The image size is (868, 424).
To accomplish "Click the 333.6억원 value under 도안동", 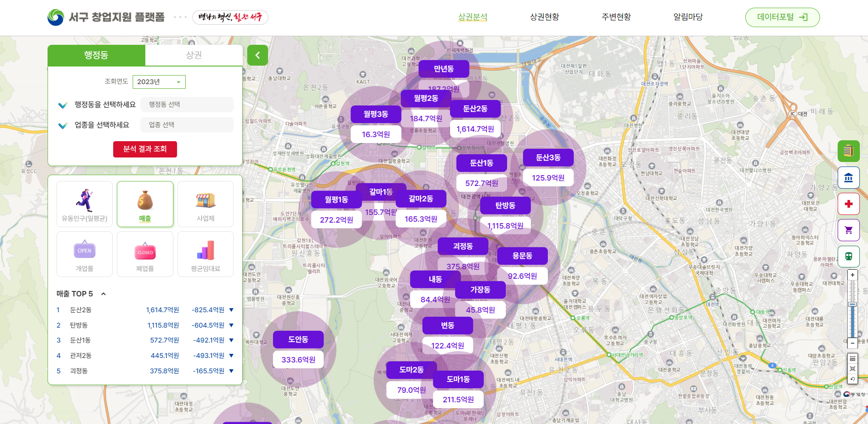I will coord(298,360).
